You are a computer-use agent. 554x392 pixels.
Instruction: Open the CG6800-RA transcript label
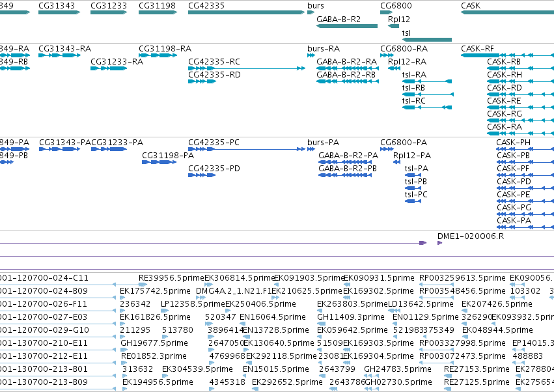click(404, 49)
